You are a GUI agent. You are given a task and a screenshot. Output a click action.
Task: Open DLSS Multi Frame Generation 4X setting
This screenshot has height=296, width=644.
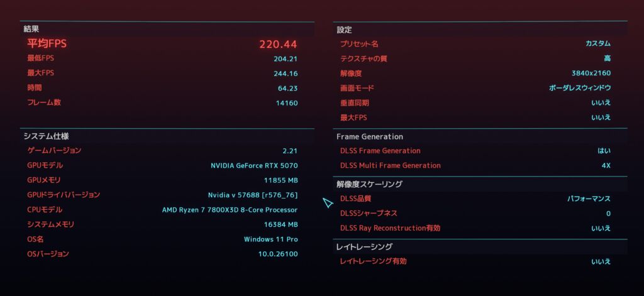point(480,165)
